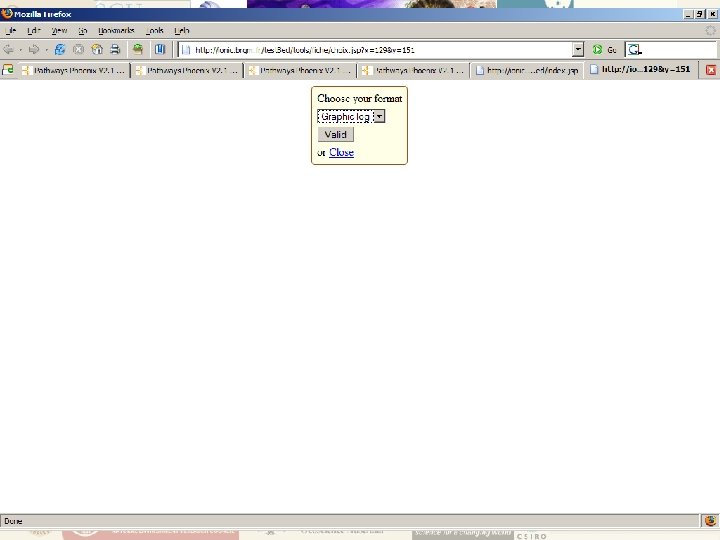Open the Forward button history arrow
Image resolution: width=720 pixels, height=540 pixels.
[46, 50]
